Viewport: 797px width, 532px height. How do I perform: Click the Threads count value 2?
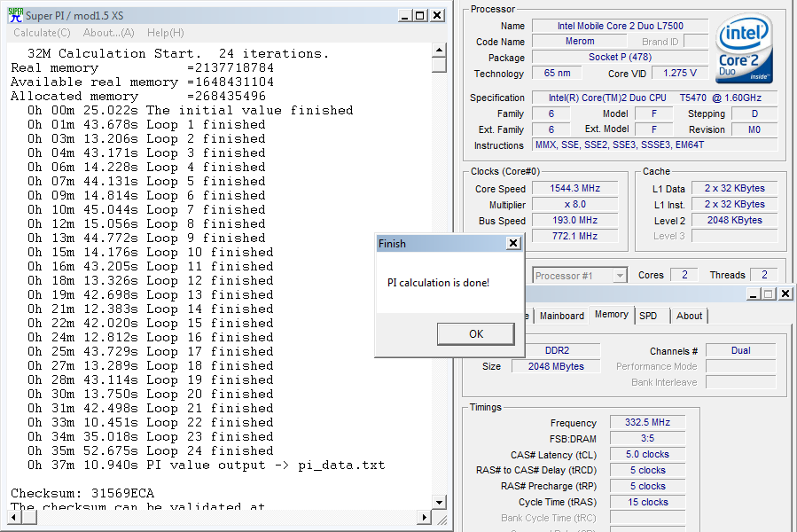click(x=764, y=275)
